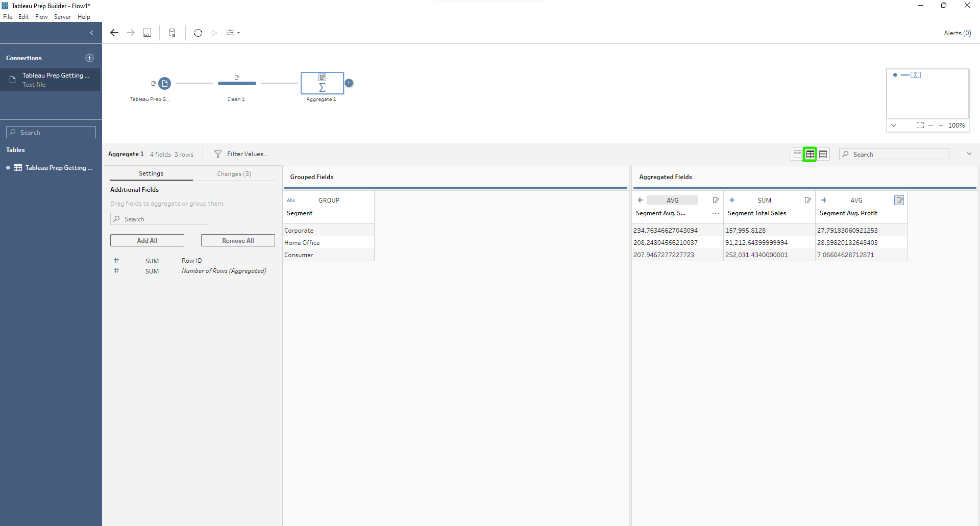
Task: Open the Server menu
Action: (x=62, y=17)
